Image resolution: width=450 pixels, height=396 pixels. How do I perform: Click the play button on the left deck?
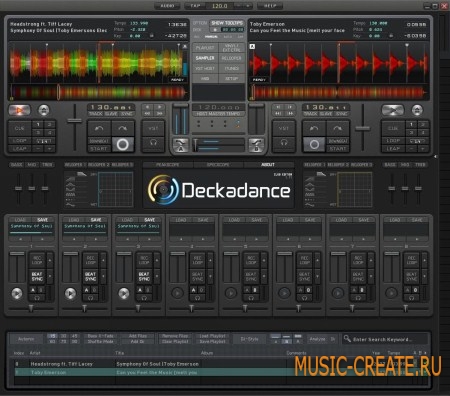point(19,110)
